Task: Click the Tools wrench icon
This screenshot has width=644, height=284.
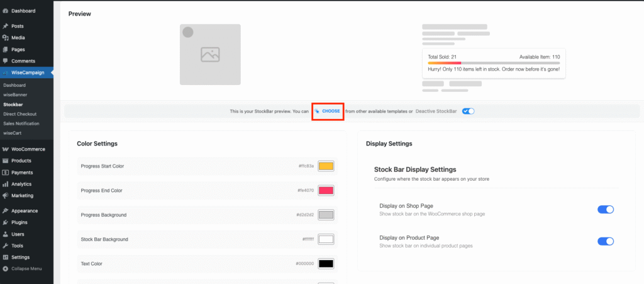Action: point(5,246)
